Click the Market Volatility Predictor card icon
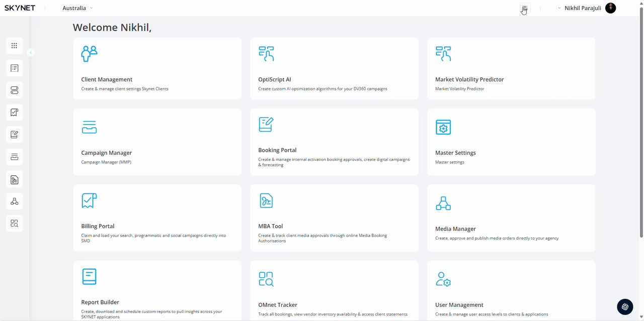Image resolution: width=644 pixels, height=321 pixels. click(443, 54)
